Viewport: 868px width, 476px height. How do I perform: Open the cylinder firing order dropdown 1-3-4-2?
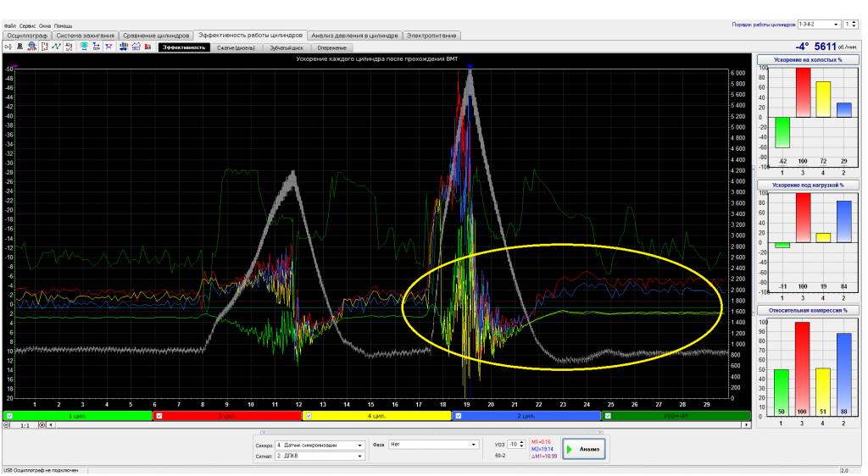click(x=819, y=25)
